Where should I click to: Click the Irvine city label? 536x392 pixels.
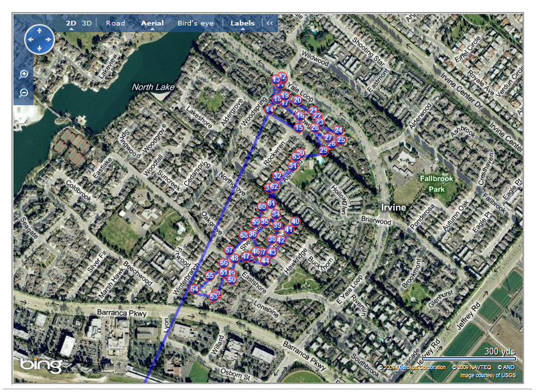393,208
